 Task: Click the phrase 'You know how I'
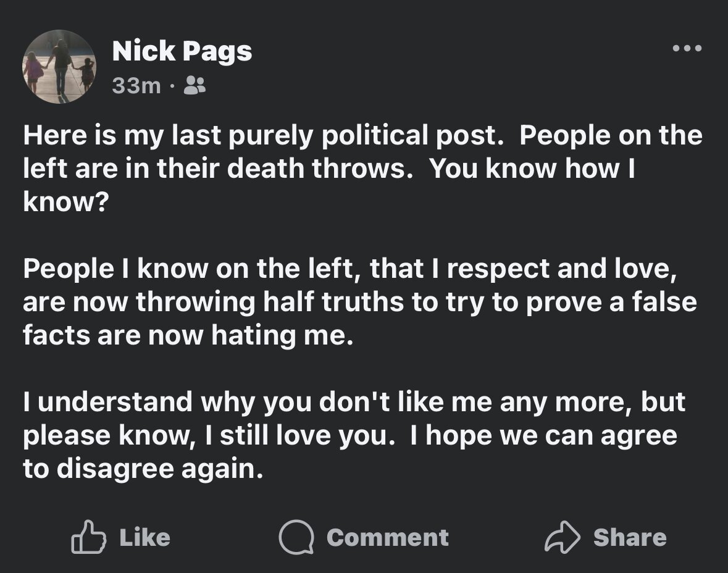pos(532,170)
